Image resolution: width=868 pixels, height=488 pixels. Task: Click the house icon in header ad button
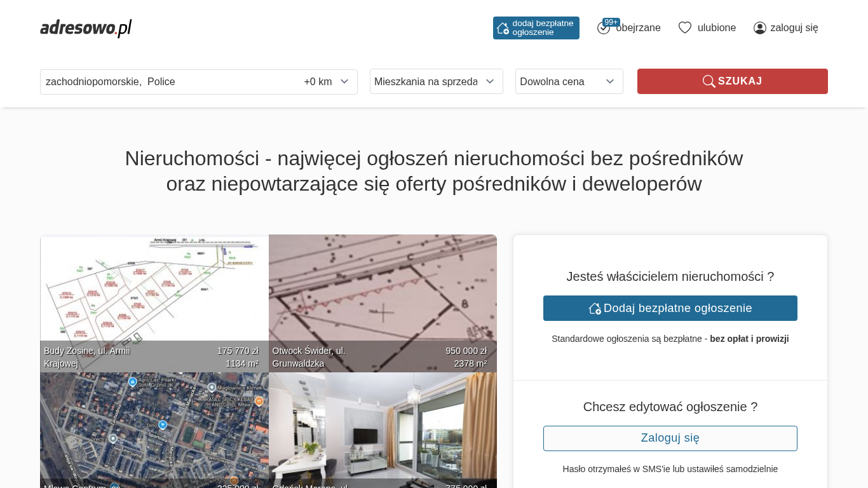503,28
